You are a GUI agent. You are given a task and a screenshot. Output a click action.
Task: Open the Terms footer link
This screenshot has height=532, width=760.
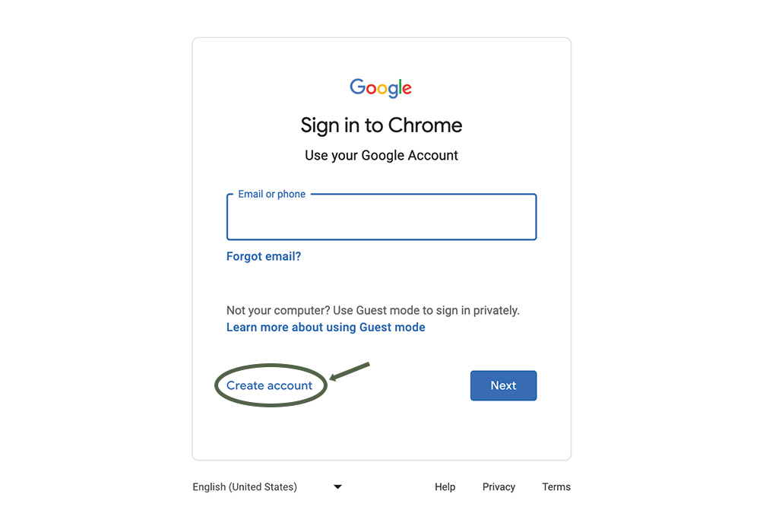point(556,487)
